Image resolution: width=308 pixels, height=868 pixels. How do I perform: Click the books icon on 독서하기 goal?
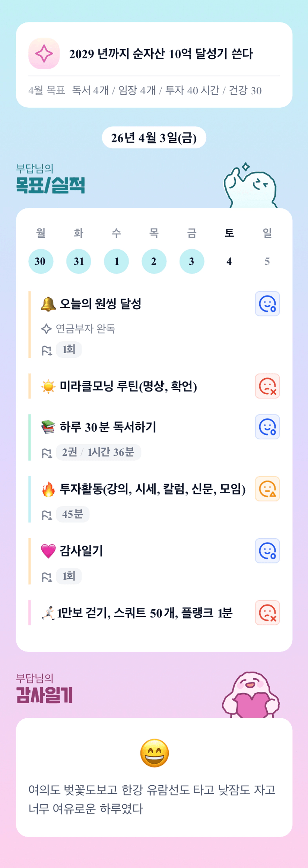(x=48, y=427)
